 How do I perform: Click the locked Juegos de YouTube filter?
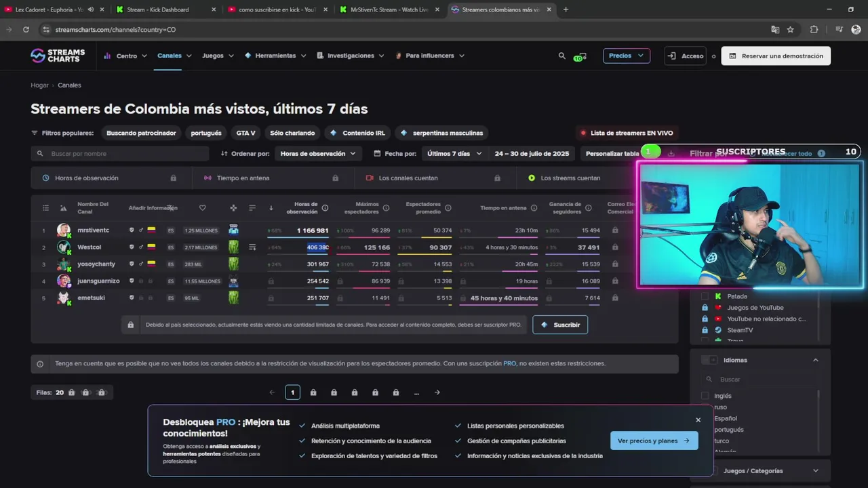[x=755, y=308]
